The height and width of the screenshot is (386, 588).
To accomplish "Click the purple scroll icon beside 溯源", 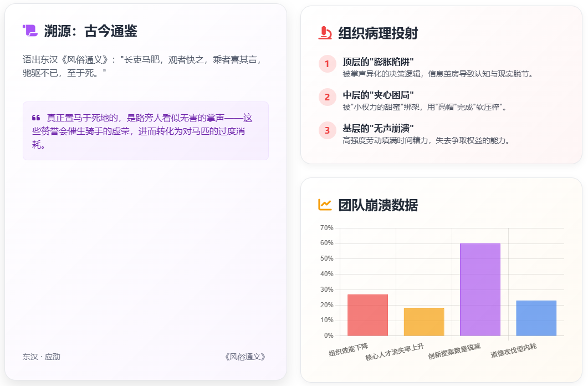I will (30, 31).
